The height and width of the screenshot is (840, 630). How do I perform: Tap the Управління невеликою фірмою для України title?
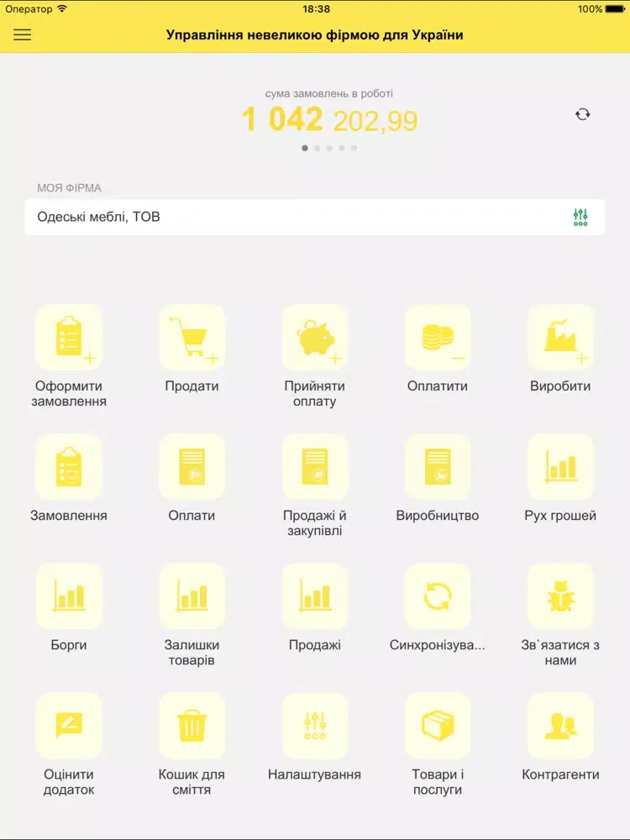[314, 34]
